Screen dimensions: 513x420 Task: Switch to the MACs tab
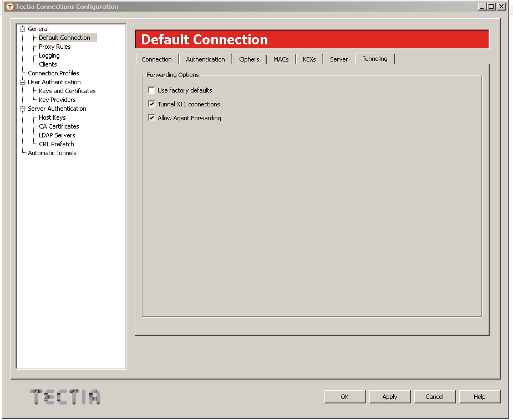coord(281,59)
